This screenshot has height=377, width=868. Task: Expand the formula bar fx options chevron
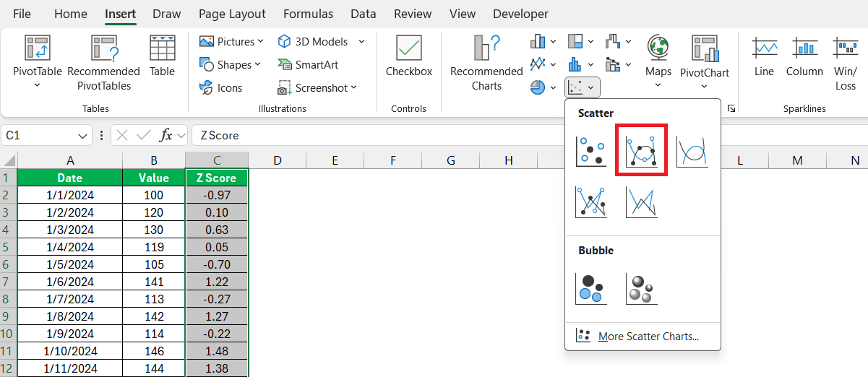pyautogui.click(x=180, y=135)
